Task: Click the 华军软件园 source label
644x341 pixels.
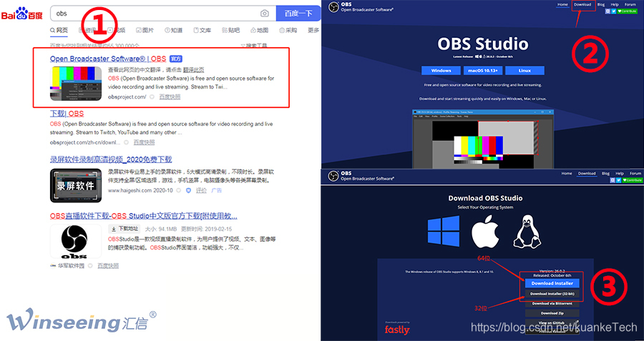Action: pos(70,266)
